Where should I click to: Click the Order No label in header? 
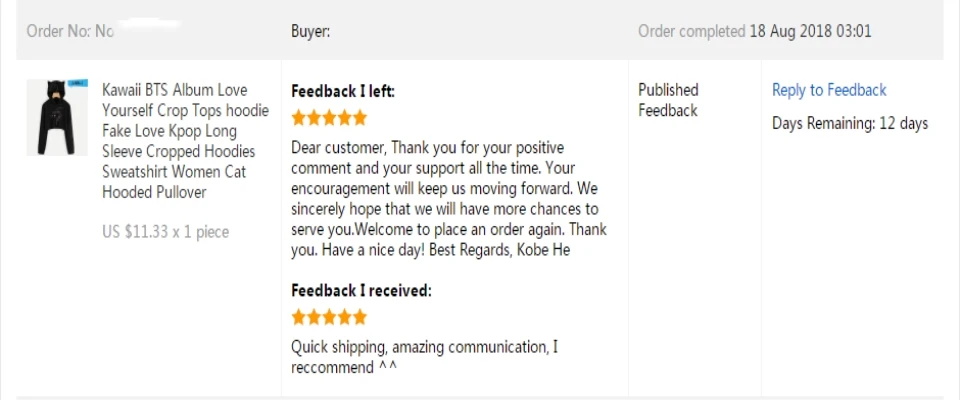pos(59,31)
